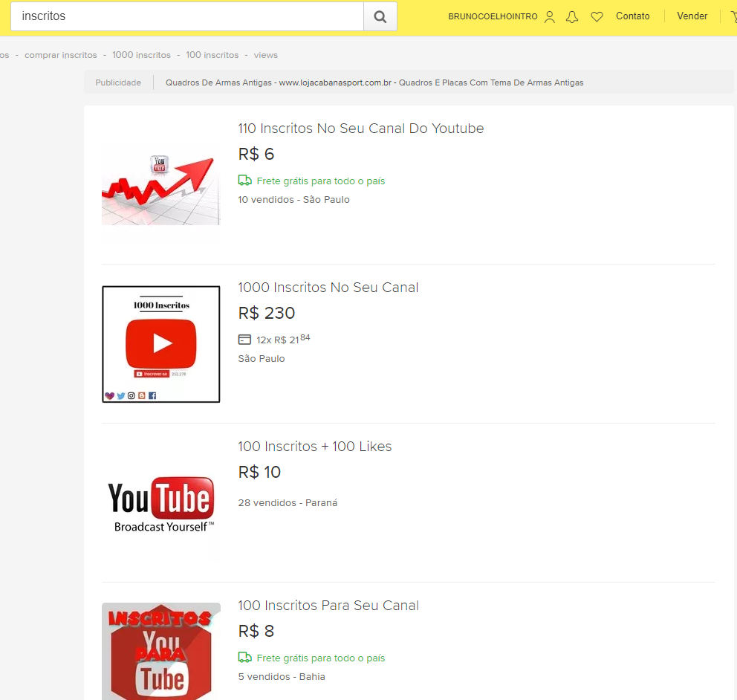
Task: Click the free shipping truck icon for 110 Inscritos
Action: click(245, 181)
